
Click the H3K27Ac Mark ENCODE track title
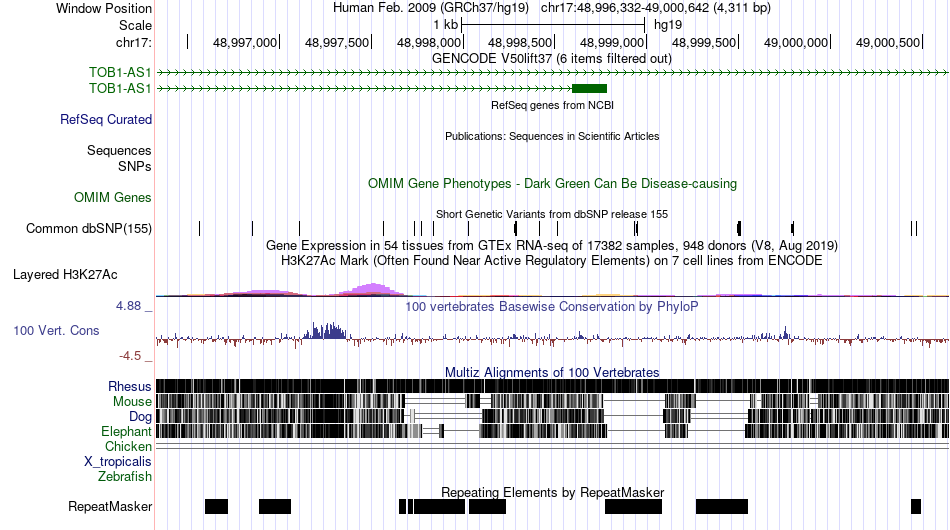coord(552,260)
